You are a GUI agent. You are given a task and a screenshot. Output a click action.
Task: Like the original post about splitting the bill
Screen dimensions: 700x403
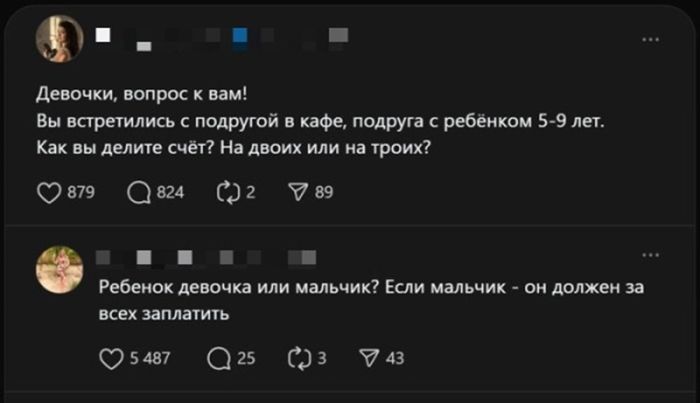tap(48, 193)
